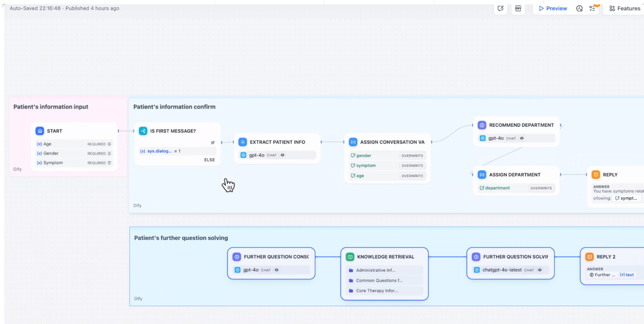
Task: Click the IS FIRST MESSAGE branch icon
Action: pyautogui.click(x=143, y=131)
